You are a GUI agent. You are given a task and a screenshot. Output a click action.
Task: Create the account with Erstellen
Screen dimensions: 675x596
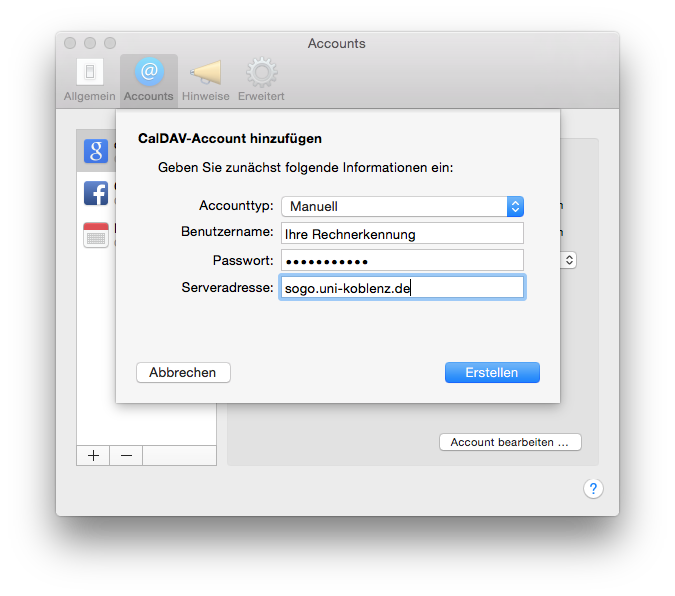(x=492, y=372)
